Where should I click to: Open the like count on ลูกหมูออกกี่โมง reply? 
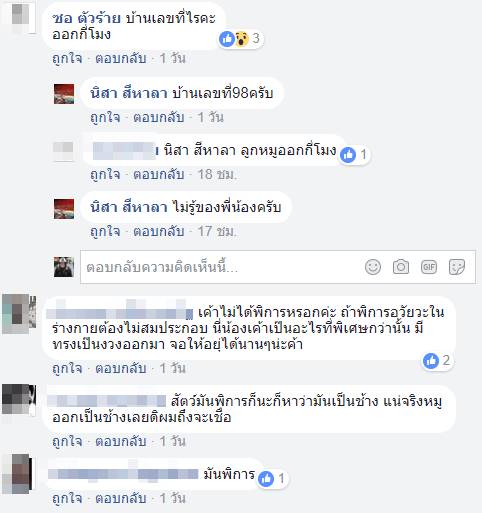point(354,155)
